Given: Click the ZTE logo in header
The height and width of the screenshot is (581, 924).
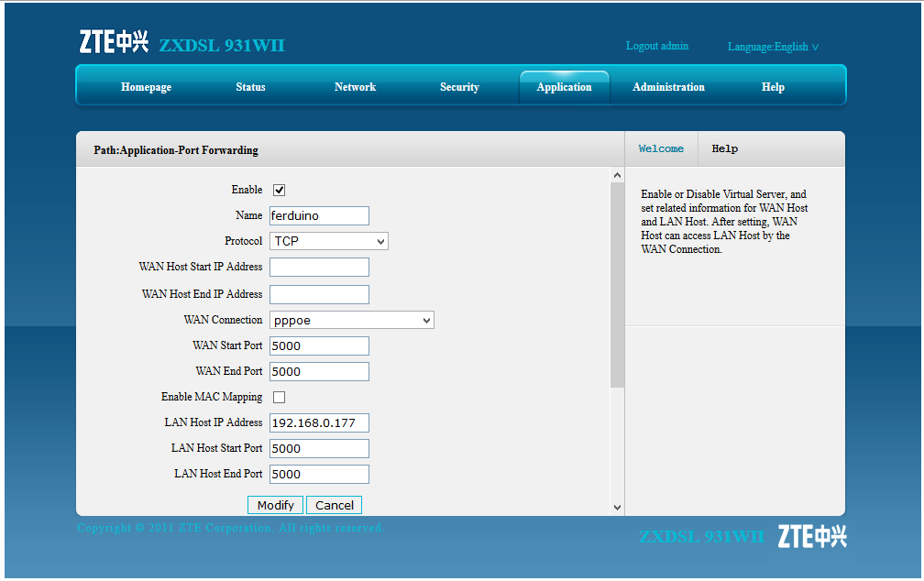Looking at the screenshot, I should (113, 42).
